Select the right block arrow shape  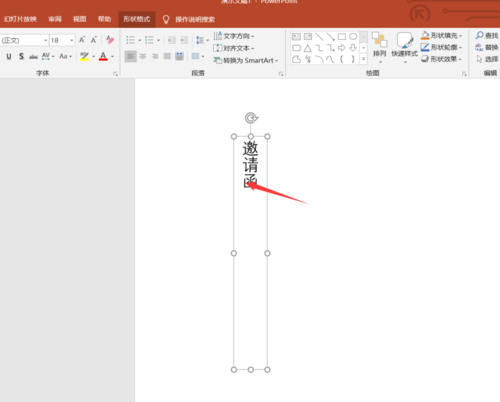[x=342, y=48]
